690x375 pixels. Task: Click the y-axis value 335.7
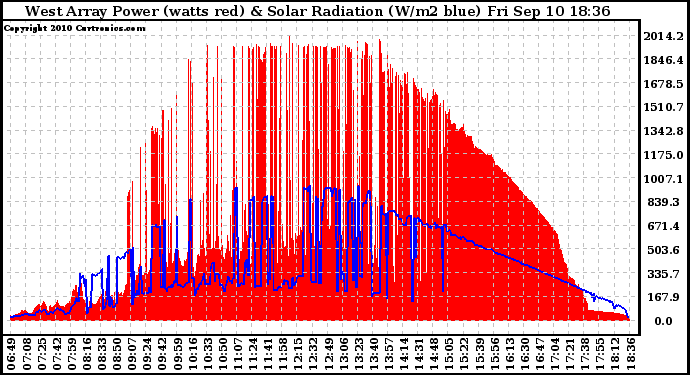664,274
